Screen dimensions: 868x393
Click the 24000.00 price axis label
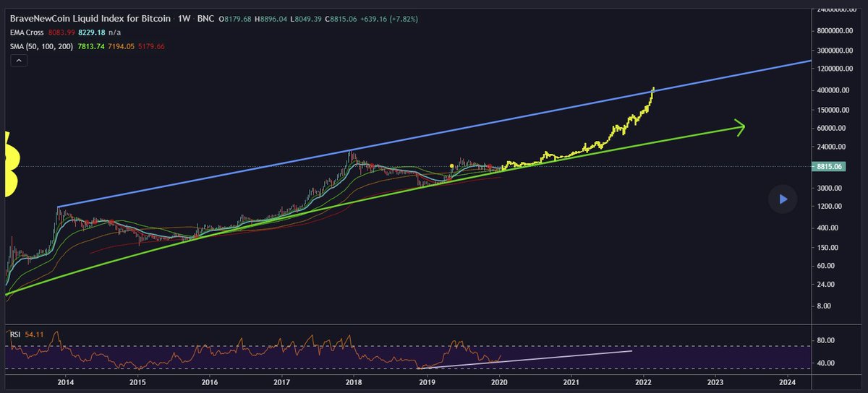[x=832, y=147]
